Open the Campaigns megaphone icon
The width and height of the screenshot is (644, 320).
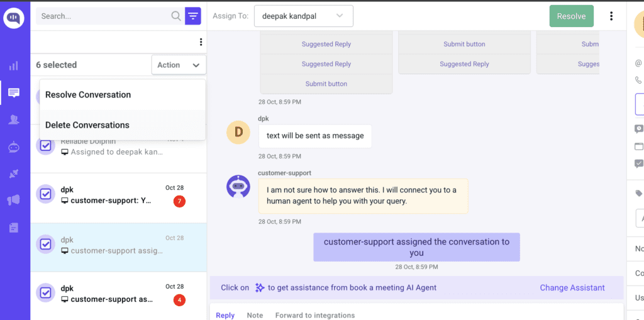(14, 200)
